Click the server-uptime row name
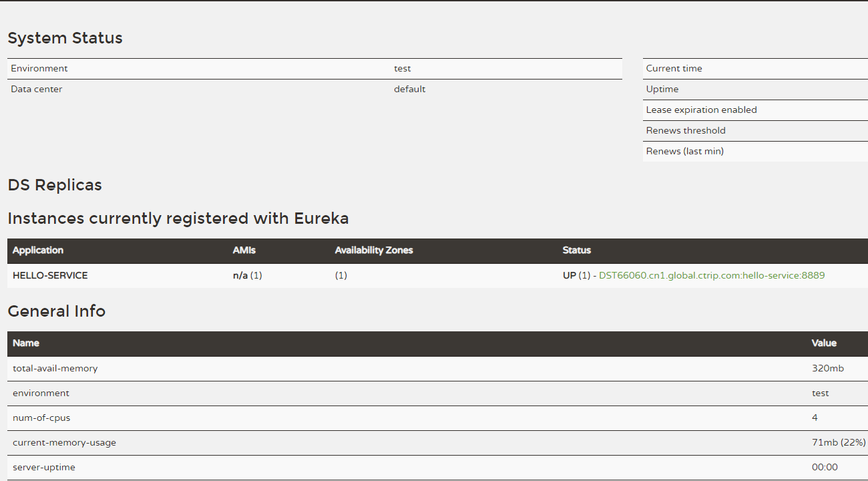Screen dimensions: 868x481 (x=44, y=467)
